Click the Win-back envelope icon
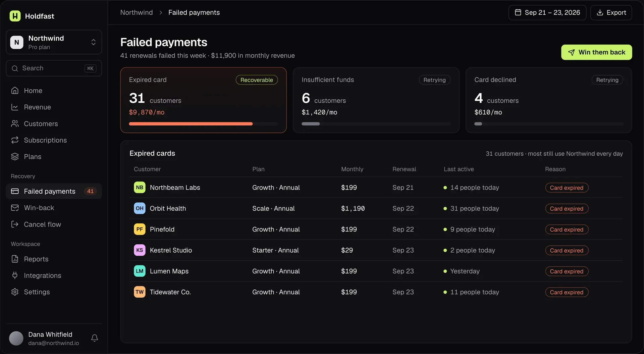Image resolution: width=644 pixels, height=354 pixels. point(15,208)
